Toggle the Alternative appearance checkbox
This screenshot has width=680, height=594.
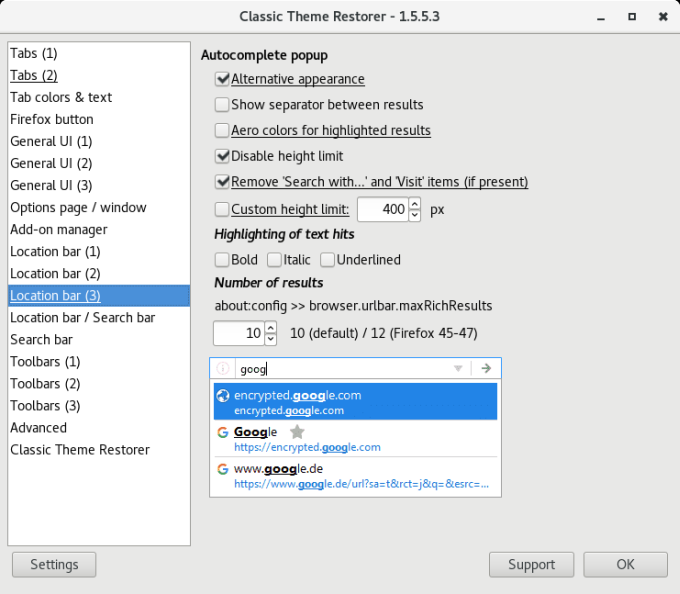tap(222, 79)
